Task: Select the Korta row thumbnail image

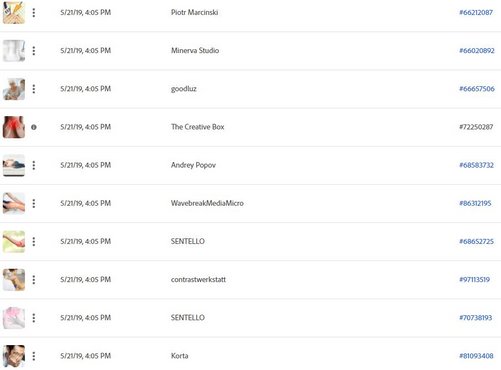Action: 14,356
